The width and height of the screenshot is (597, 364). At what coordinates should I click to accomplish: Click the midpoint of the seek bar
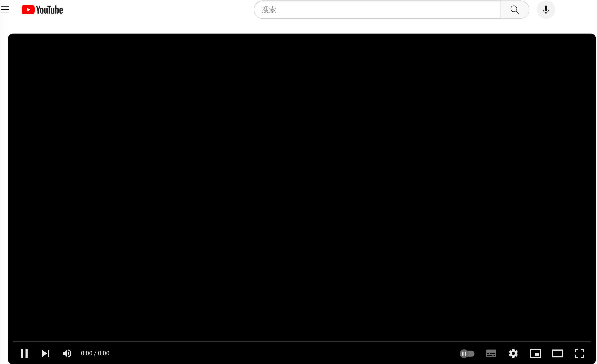(302, 341)
